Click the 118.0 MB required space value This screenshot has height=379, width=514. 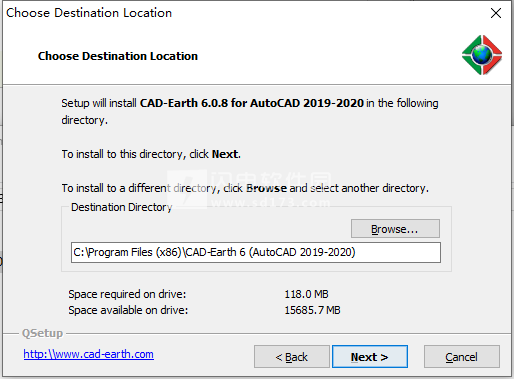point(306,294)
